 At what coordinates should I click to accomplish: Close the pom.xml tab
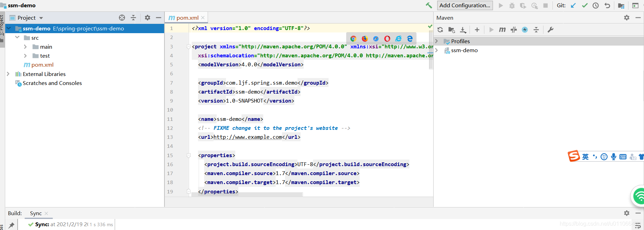point(203,18)
